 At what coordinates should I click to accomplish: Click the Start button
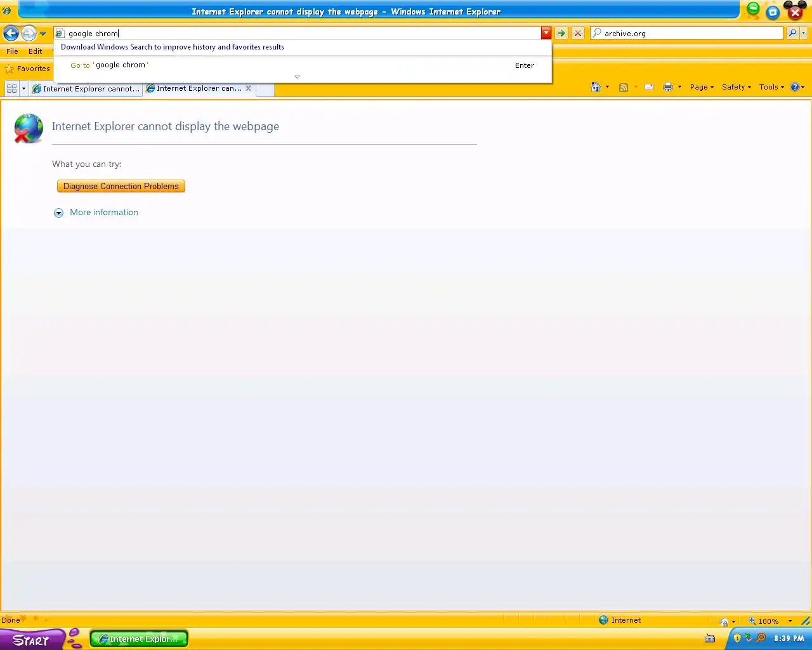coord(31,640)
